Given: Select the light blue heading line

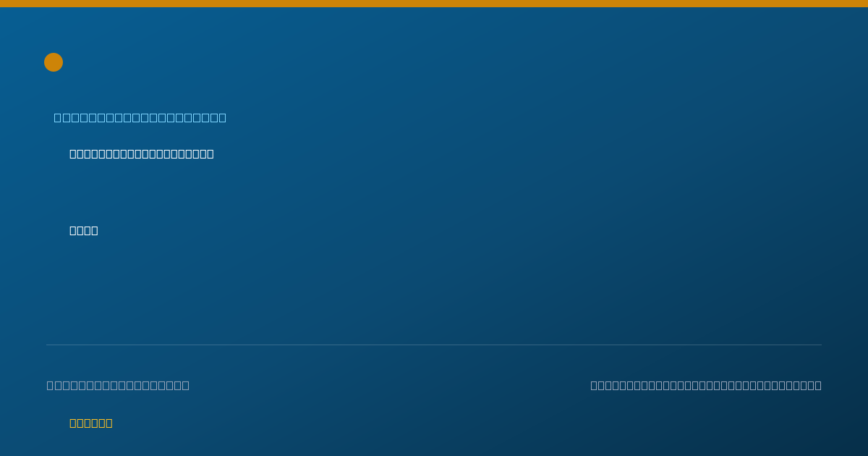Looking at the screenshot, I should (x=140, y=117).
